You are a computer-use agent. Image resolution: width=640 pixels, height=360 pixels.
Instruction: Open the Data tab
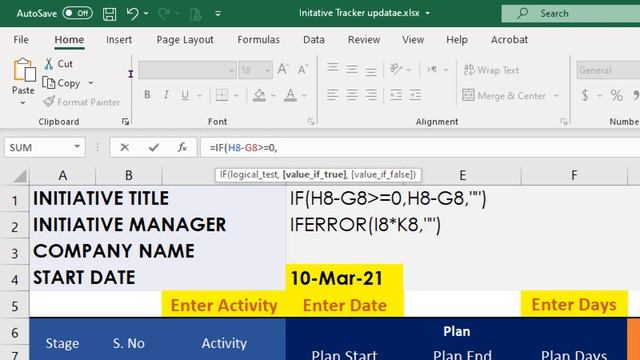tap(313, 40)
